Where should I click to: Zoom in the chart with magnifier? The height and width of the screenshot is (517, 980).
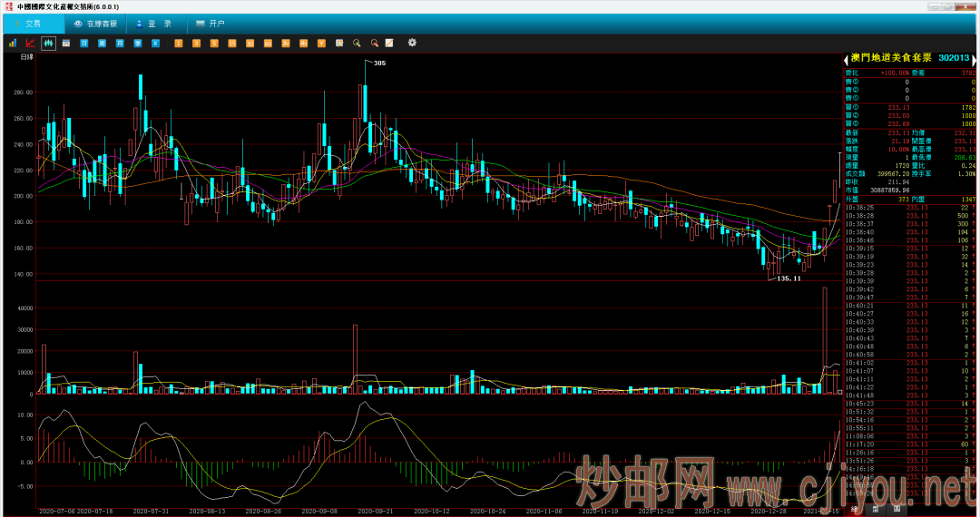[x=357, y=44]
